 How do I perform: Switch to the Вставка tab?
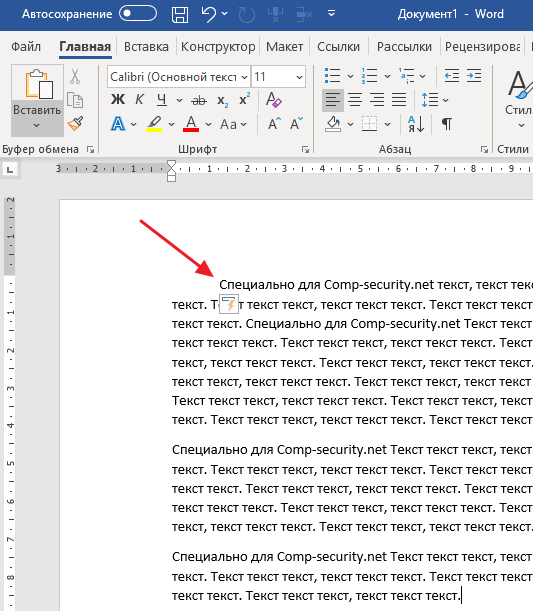(146, 47)
